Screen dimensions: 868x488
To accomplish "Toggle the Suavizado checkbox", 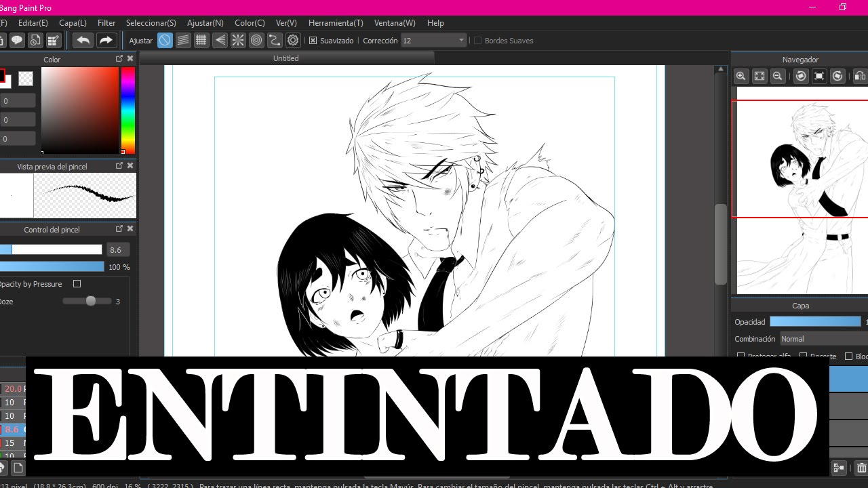I will point(313,41).
